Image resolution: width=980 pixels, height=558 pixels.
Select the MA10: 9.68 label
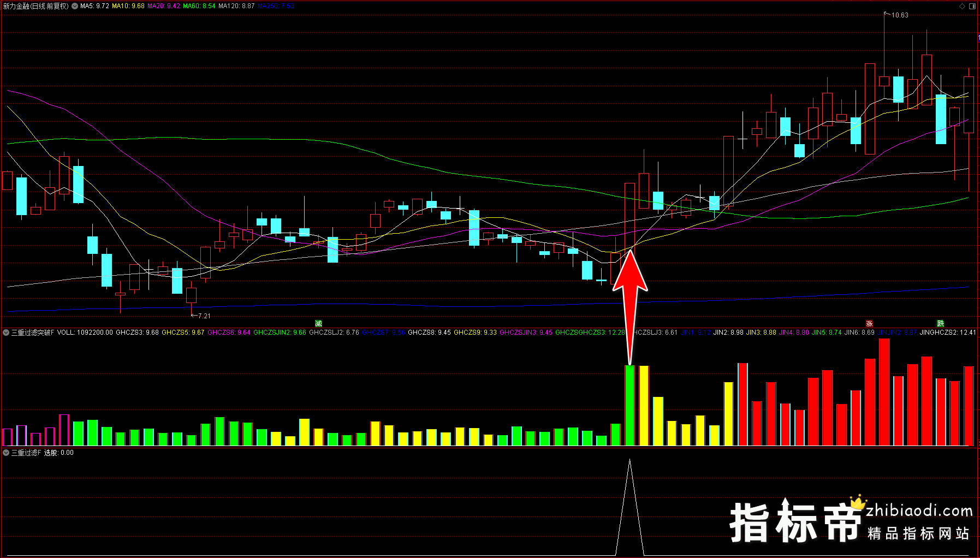click(x=128, y=6)
